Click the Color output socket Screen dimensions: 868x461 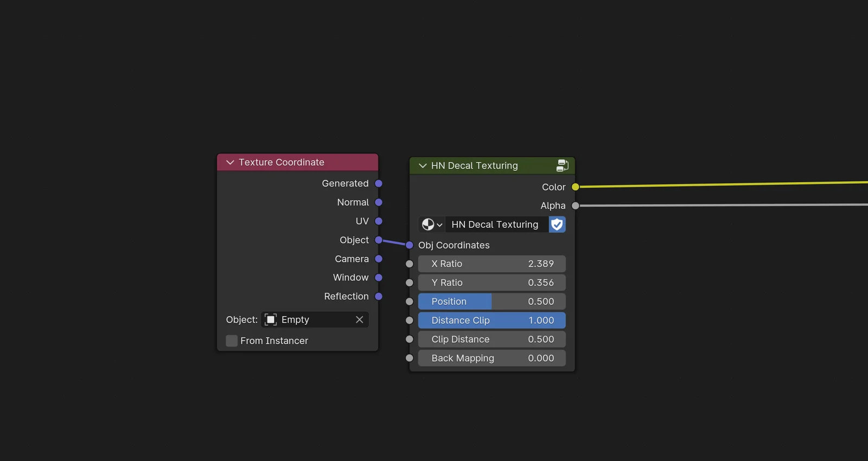pos(576,187)
